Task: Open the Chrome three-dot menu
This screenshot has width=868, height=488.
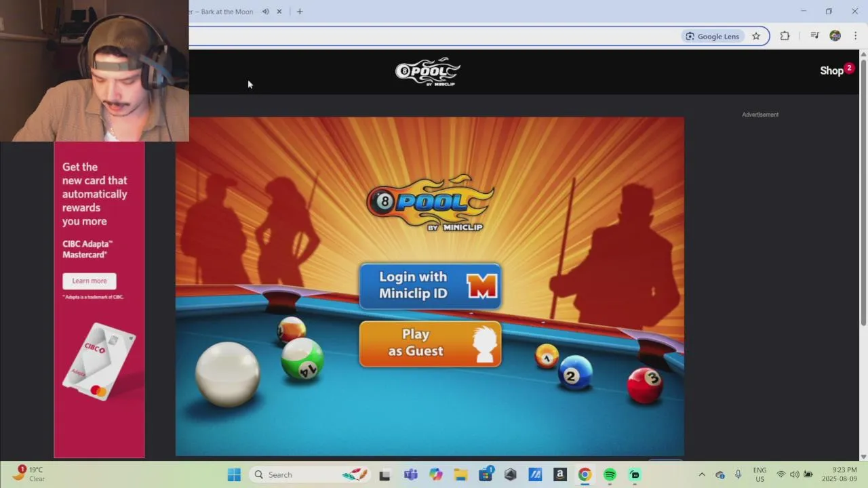Action: pos(856,36)
